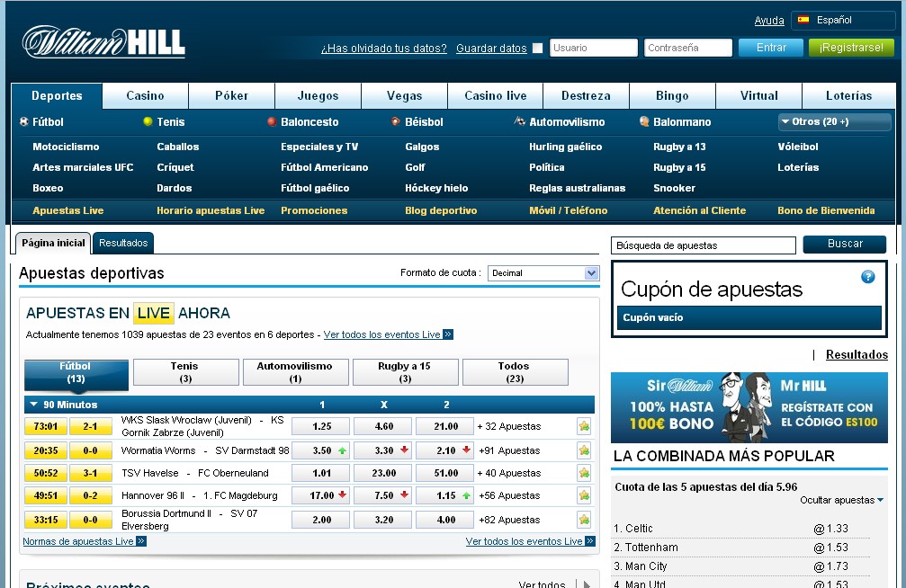This screenshot has width=906, height=588.
Task: Toggle the favorite star for WKS Slask match
Action: [584, 425]
